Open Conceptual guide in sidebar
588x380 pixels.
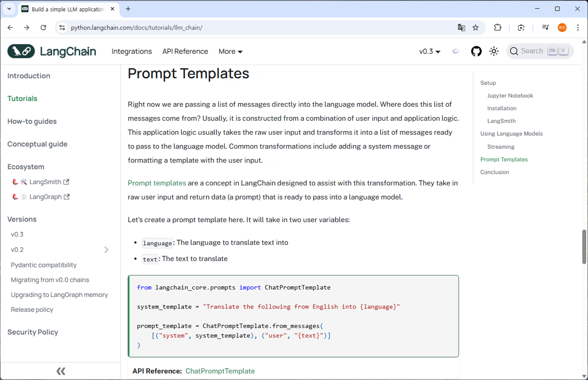coord(37,144)
